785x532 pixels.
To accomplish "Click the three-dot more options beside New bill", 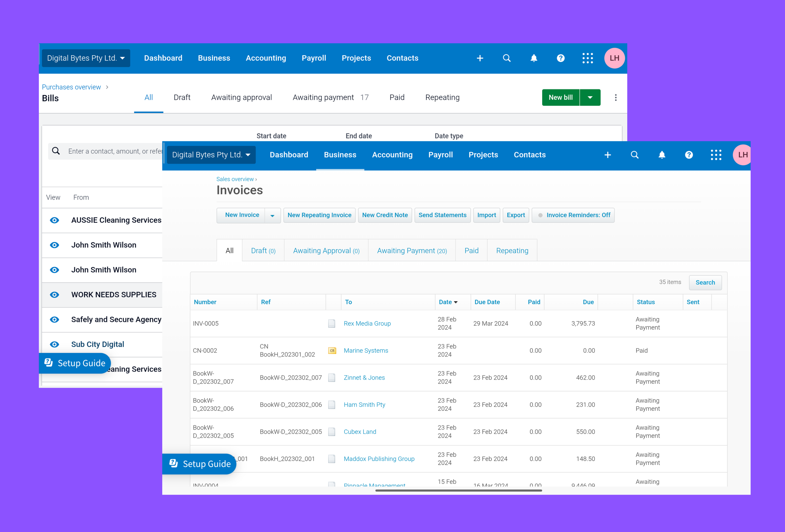I will tap(615, 98).
